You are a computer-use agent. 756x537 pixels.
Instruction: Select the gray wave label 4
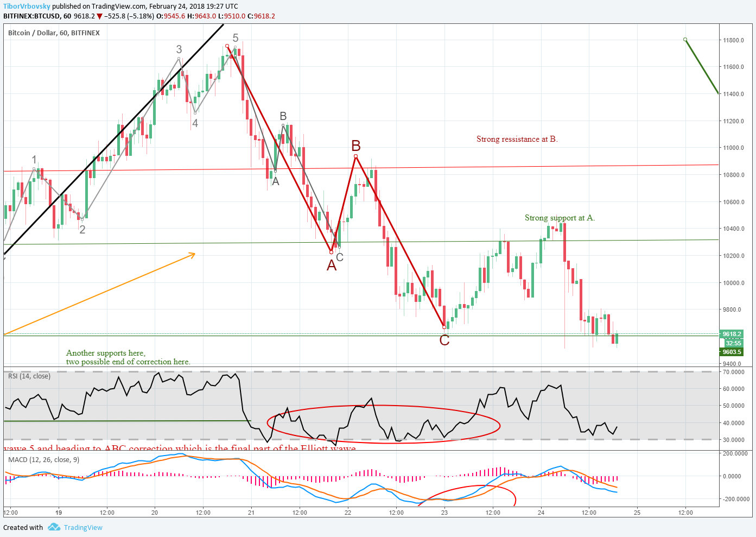point(195,123)
